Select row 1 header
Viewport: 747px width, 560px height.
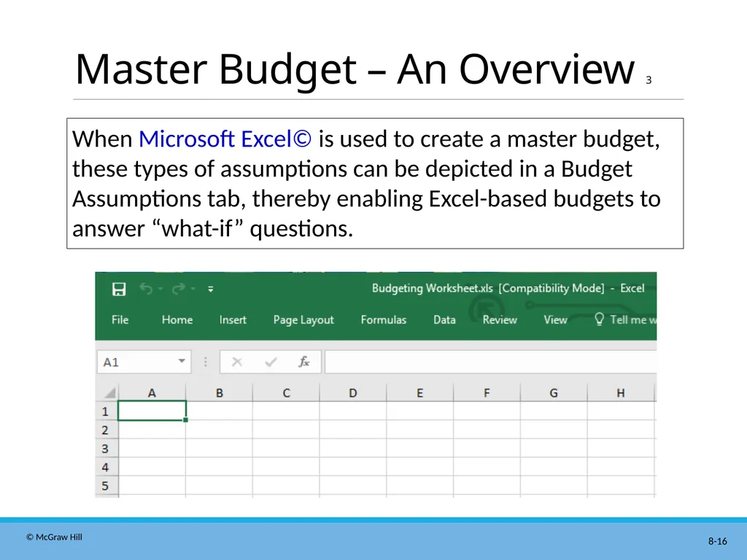106,411
